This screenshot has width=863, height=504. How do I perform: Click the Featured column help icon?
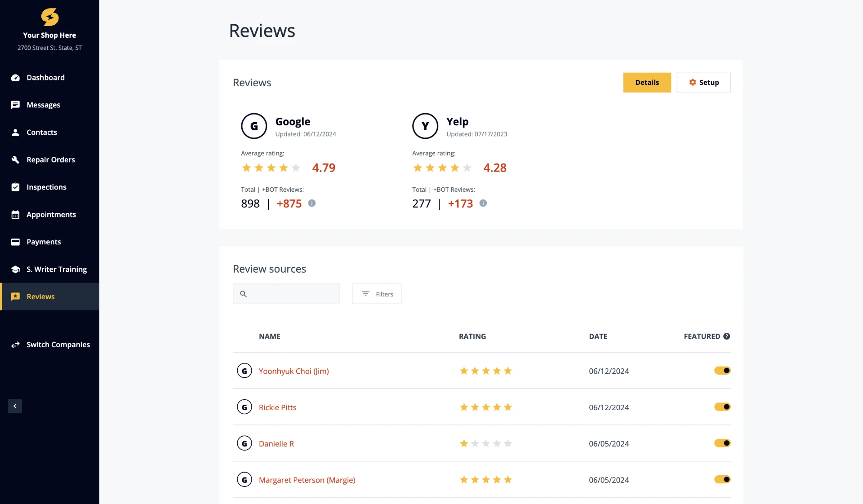click(727, 336)
